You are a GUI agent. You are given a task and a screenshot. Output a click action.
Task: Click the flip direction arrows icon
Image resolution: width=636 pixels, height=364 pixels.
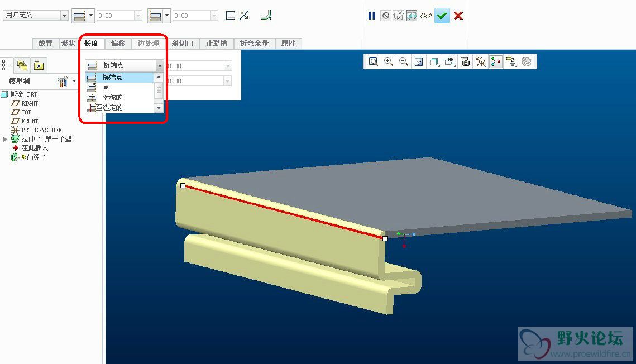[244, 16]
